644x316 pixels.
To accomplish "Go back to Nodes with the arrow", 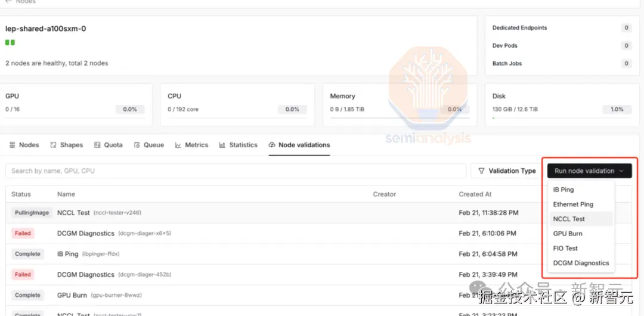I will [x=8, y=2].
